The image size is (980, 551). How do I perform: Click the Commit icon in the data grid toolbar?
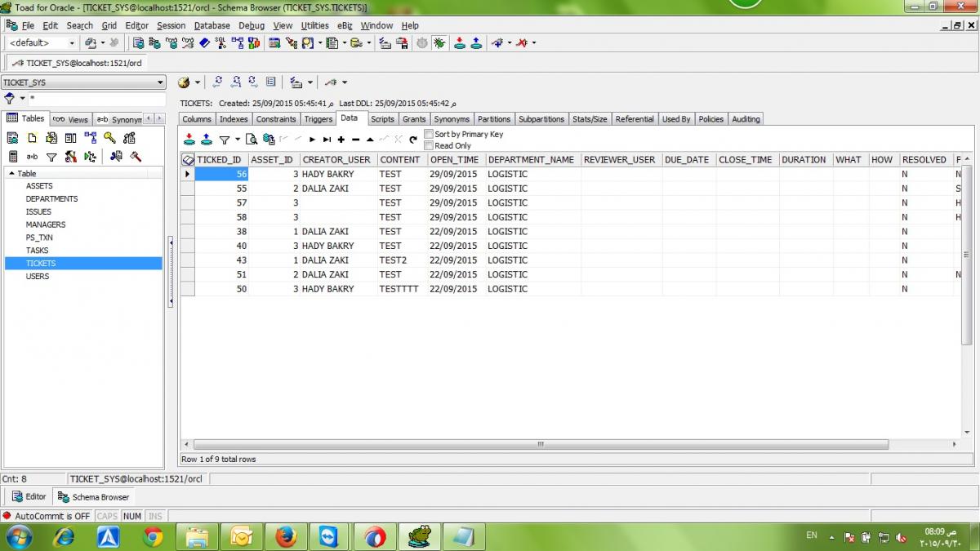(189, 140)
